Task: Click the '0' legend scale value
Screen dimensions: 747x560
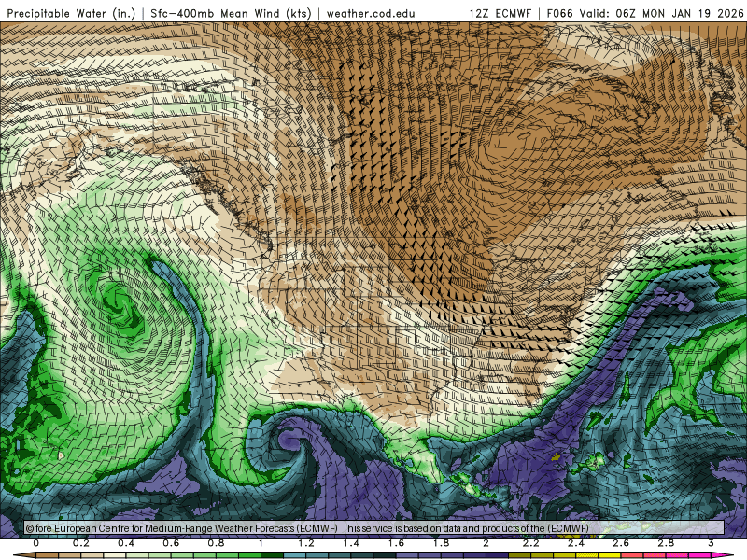Action: [36, 543]
